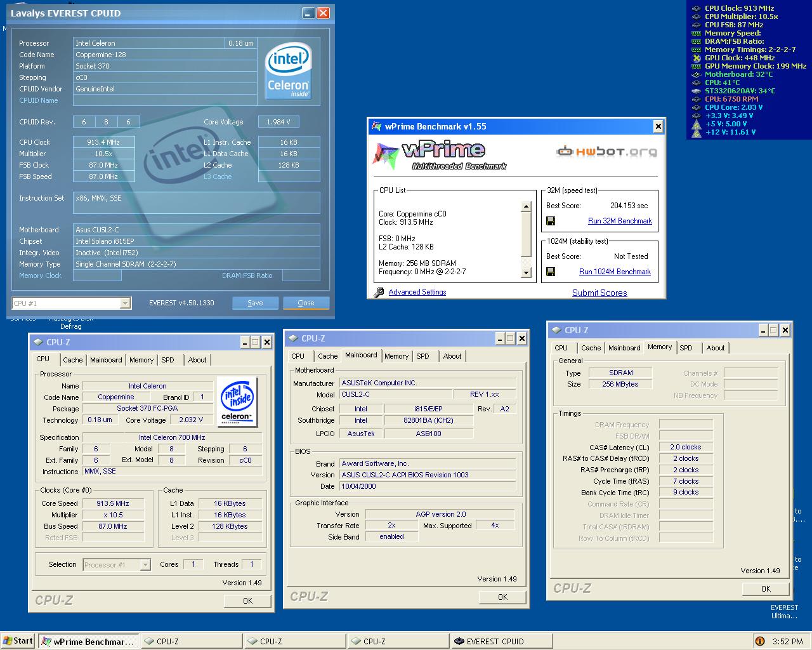Viewport: 812px width, 650px height.
Task: Open the Cache tab in CPU-Z Memory window
Action: tap(591, 348)
